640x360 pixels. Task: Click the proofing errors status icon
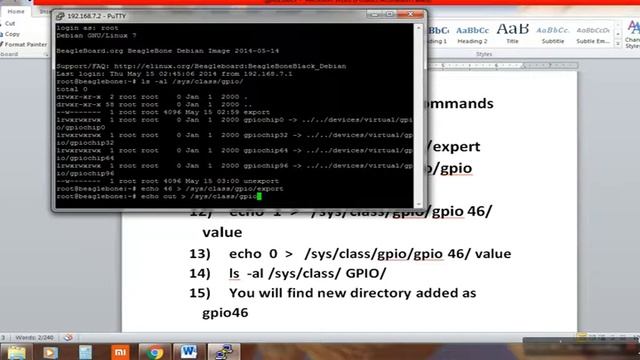pos(68,338)
